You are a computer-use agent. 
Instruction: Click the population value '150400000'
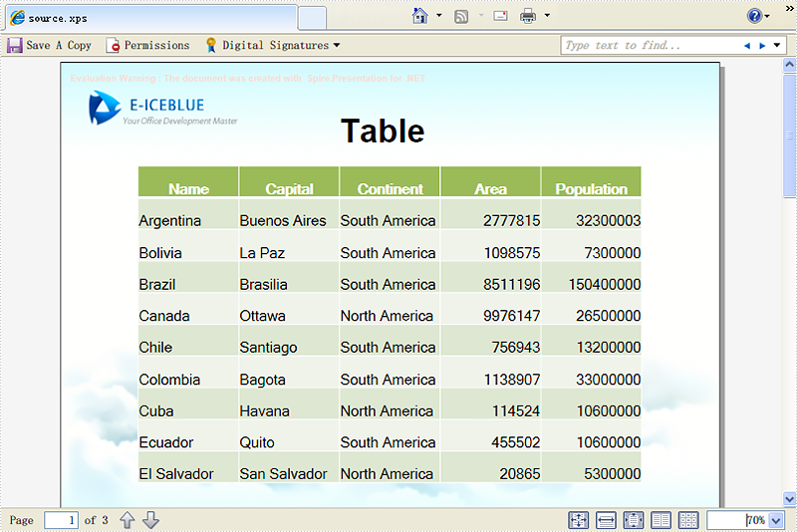[x=605, y=285]
